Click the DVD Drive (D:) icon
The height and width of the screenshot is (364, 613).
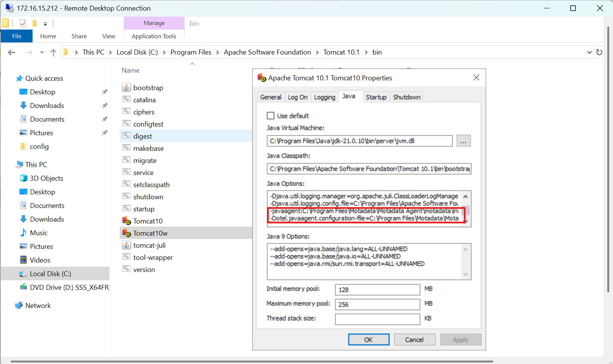click(x=23, y=287)
